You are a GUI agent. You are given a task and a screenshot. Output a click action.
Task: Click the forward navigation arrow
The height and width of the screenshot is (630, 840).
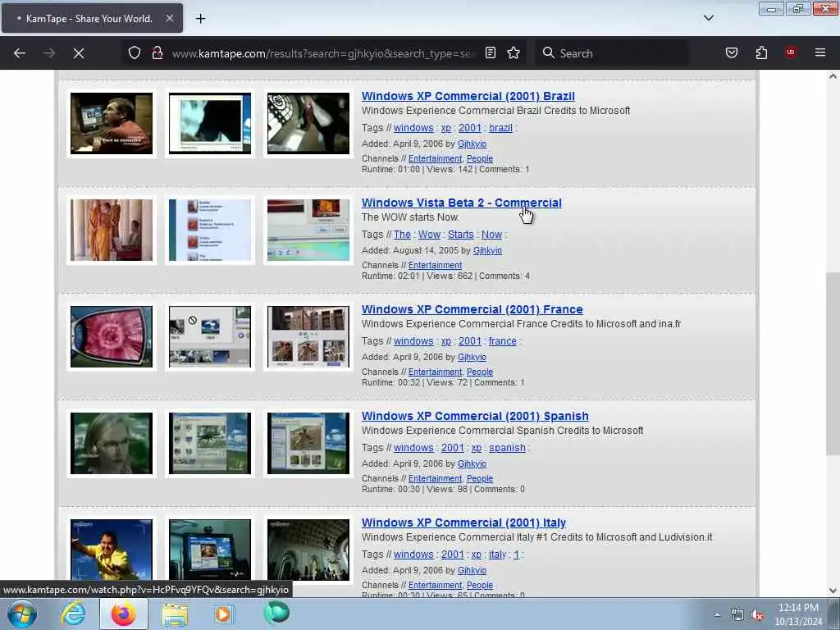click(48, 53)
